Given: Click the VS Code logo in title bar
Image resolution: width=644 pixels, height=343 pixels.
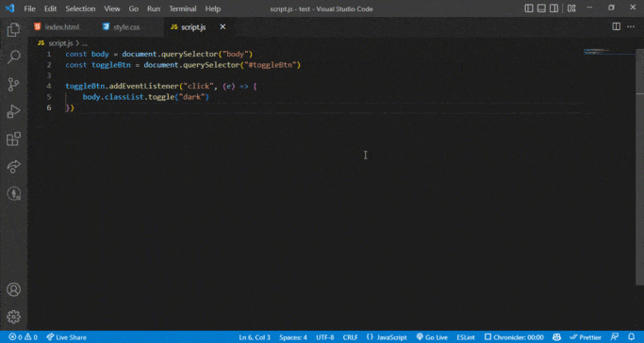Looking at the screenshot, I should pyautogui.click(x=9, y=8).
